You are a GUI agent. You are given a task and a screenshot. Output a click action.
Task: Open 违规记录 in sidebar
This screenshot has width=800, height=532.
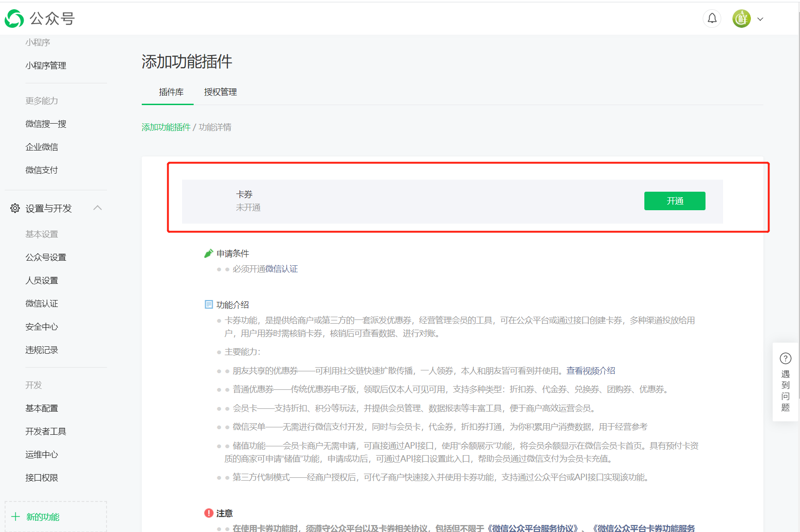click(x=42, y=350)
